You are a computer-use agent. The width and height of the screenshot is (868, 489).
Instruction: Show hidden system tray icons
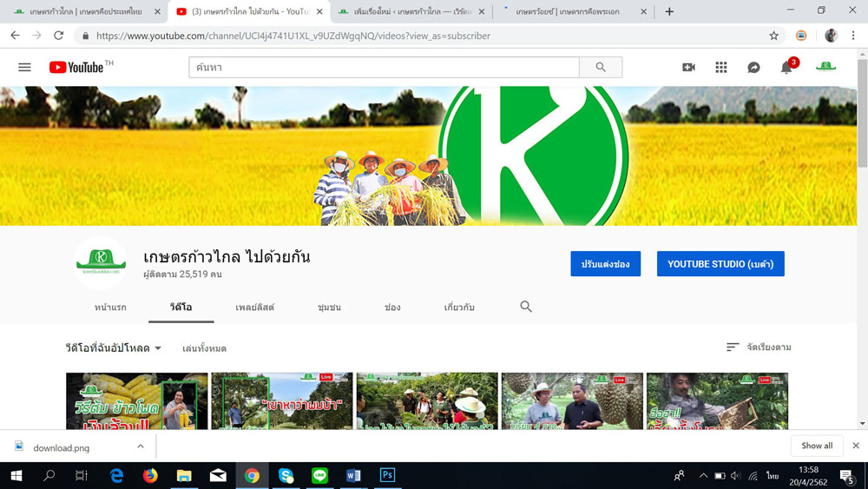(703, 476)
